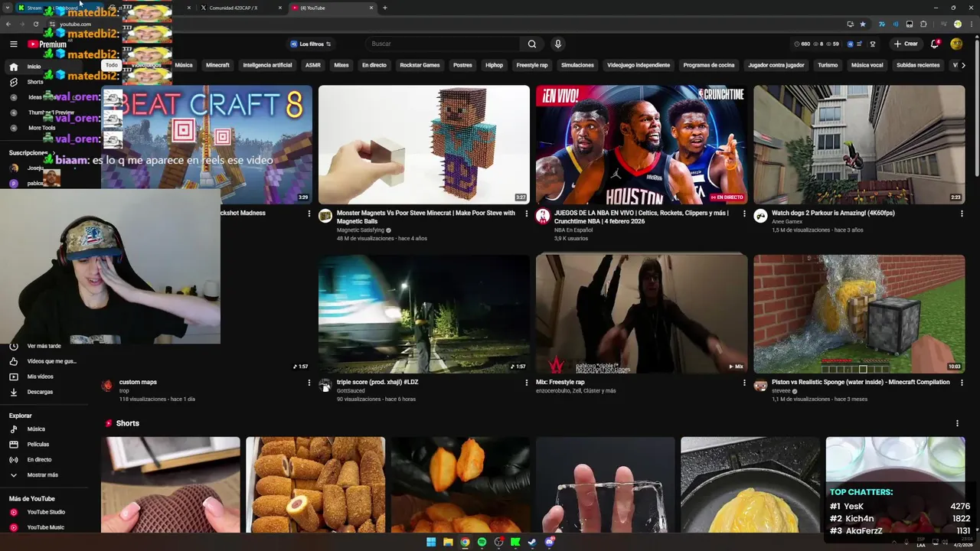Open options menu for Mix: Freestyle rap
The height and width of the screenshot is (551, 980).
(x=744, y=383)
